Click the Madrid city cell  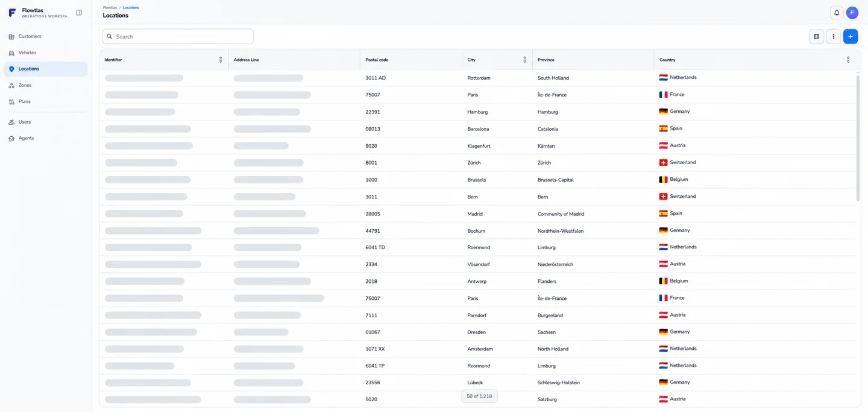pyautogui.click(x=475, y=214)
